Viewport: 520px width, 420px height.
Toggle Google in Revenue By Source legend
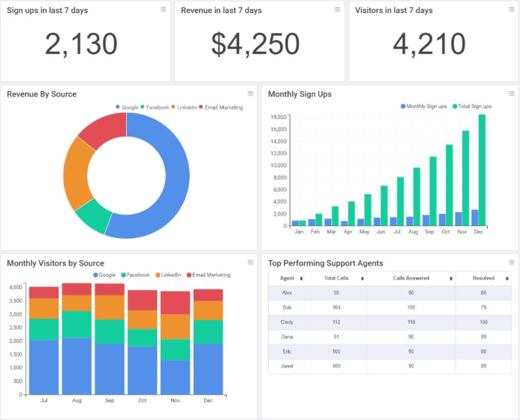(x=127, y=107)
